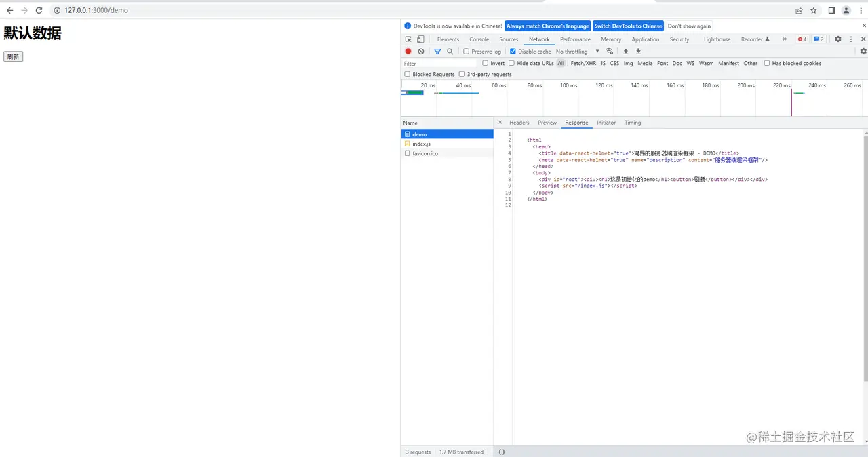Open Network panel settings gear
Viewport: 868px width, 457px height.
click(x=863, y=52)
